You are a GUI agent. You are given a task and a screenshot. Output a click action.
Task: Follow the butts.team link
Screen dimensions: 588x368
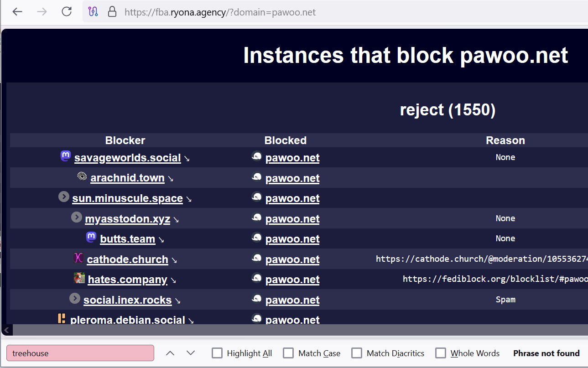[x=128, y=239]
